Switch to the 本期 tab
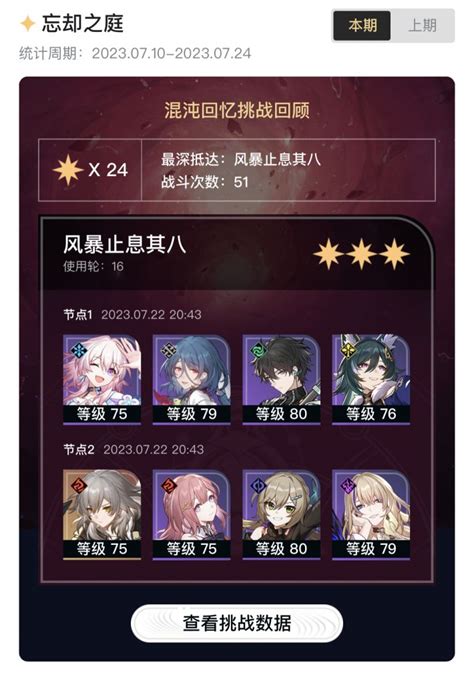 (362, 26)
